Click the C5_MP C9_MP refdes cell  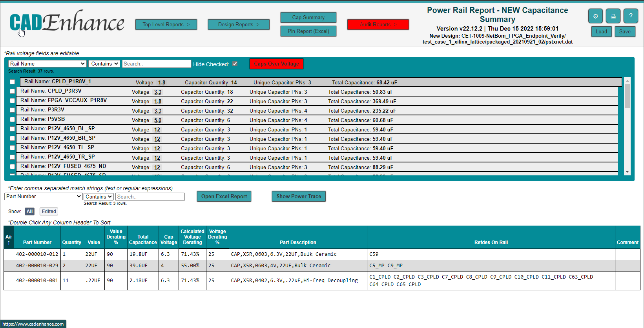tap(491, 266)
